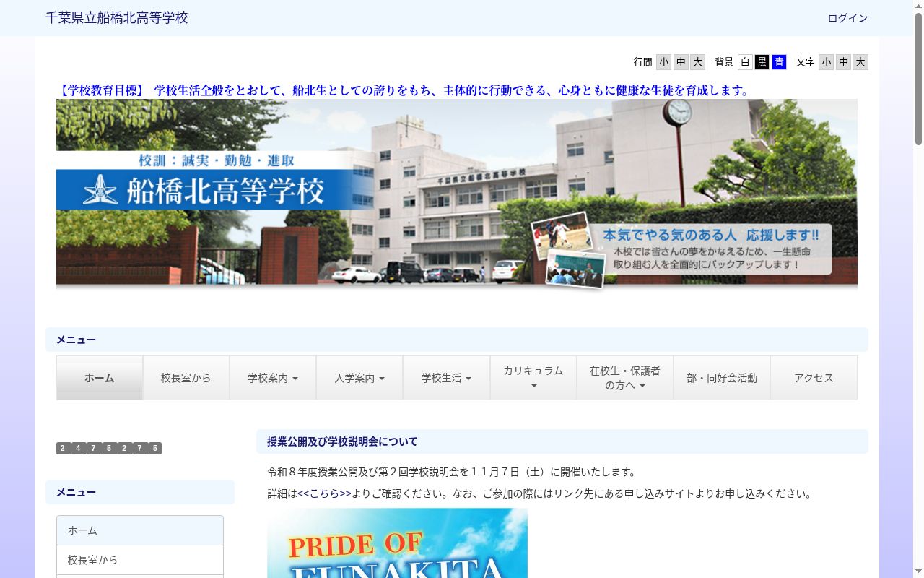The image size is (924, 578).
Task: Click the visitor counter digits
Action: point(109,448)
